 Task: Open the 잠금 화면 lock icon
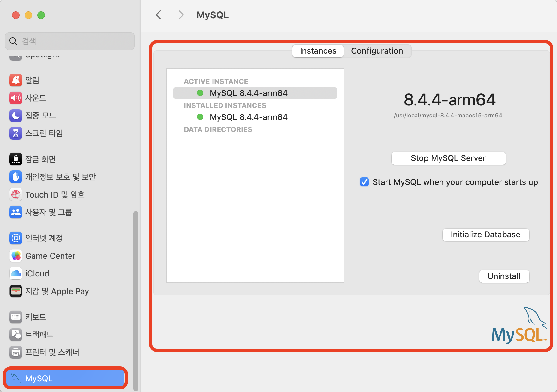pos(16,159)
